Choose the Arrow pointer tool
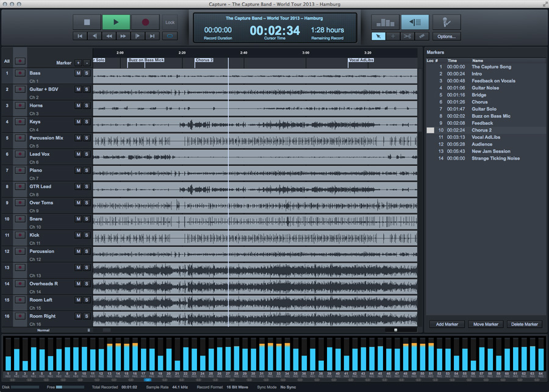Viewport: 549px width, 392px height. pos(378,37)
